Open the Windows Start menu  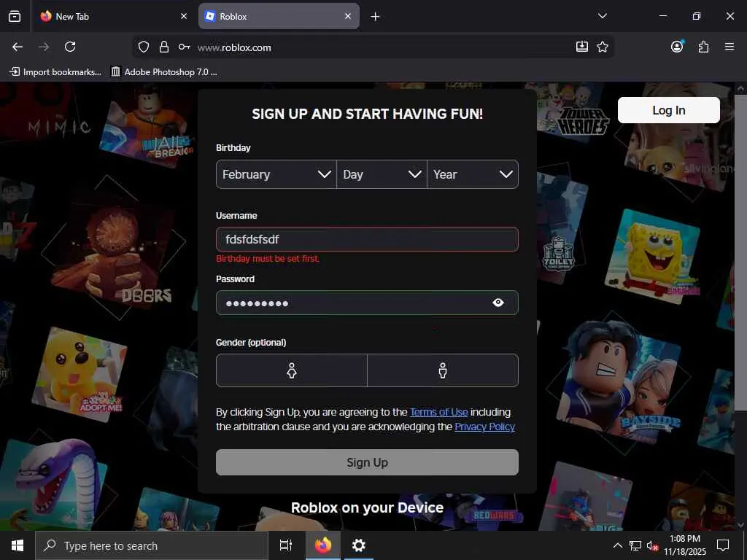click(x=18, y=545)
